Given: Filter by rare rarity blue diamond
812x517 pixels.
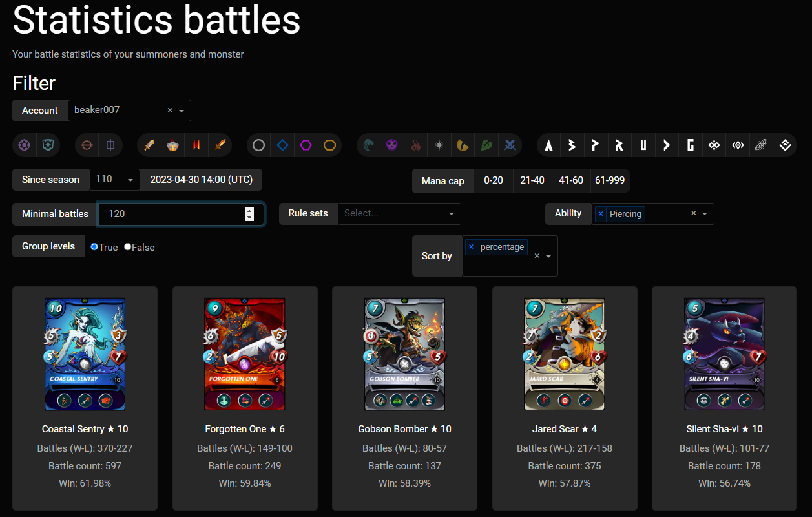Looking at the screenshot, I should [282, 145].
